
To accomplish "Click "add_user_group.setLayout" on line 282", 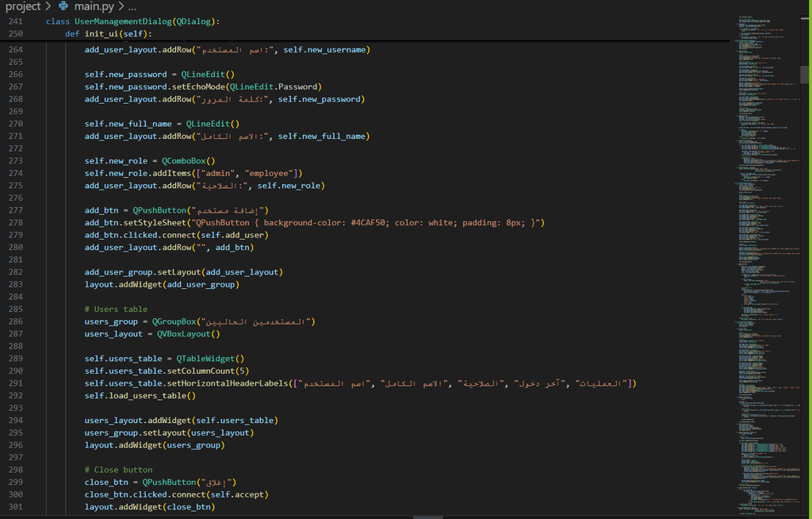I will [x=143, y=272].
